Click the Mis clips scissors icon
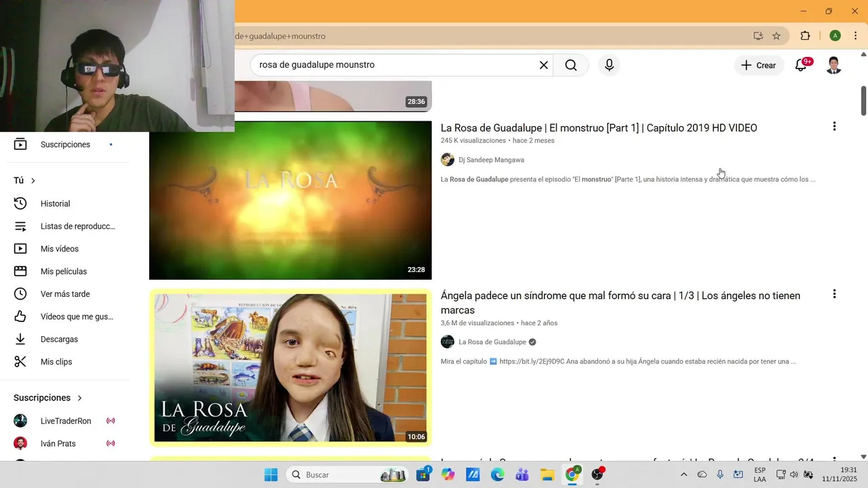 click(20, 362)
